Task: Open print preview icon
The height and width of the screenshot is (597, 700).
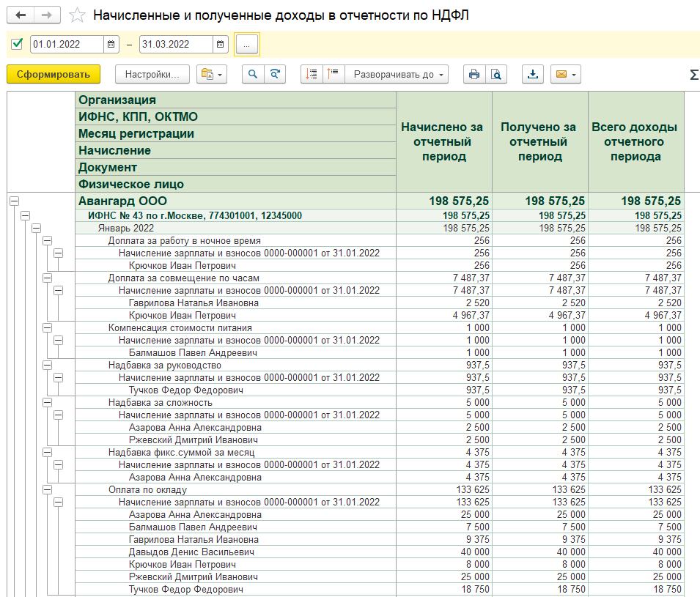Action: tap(496, 74)
